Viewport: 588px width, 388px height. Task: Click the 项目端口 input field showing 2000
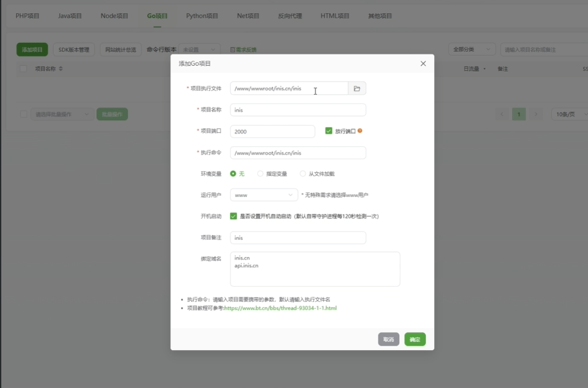pyautogui.click(x=272, y=131)
